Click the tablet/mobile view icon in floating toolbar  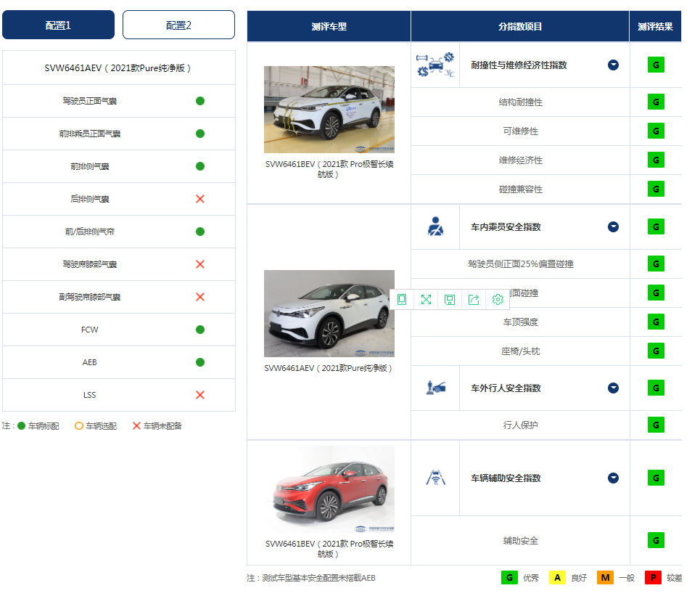point(402,300)
